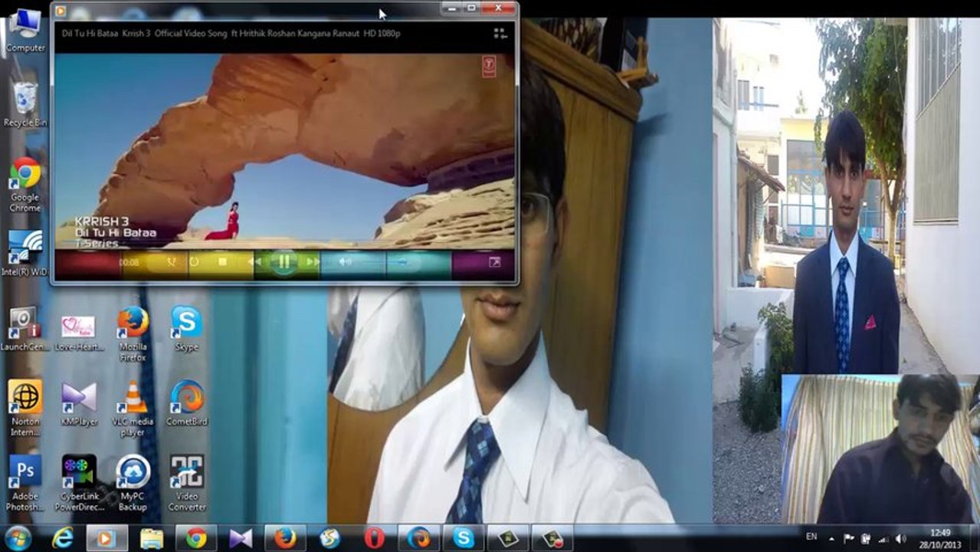980x552 pixels.
Task: Select CyberLink PowerDirector desktop shortcut
Action: pyautogui.click(x=79, y=483)
